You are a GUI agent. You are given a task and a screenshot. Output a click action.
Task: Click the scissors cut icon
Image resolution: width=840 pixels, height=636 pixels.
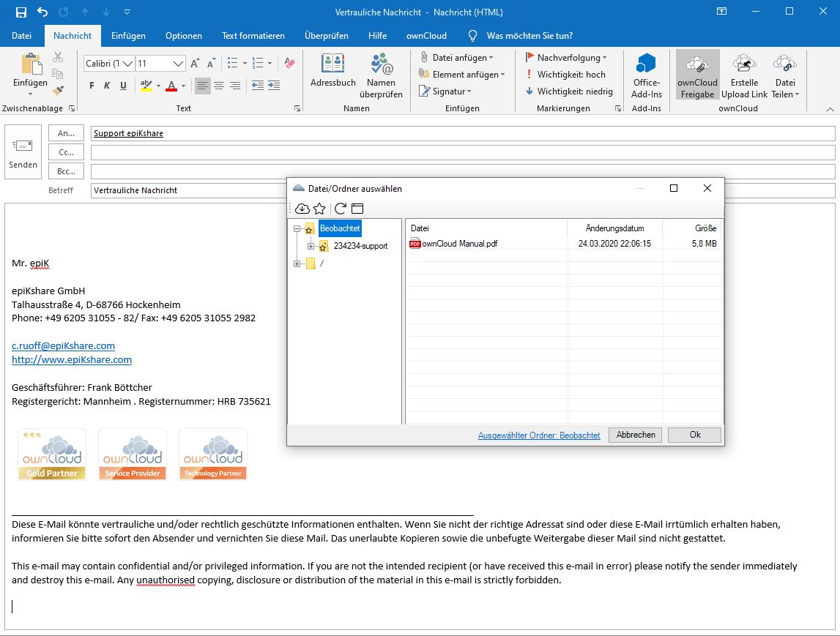[58, 57]
